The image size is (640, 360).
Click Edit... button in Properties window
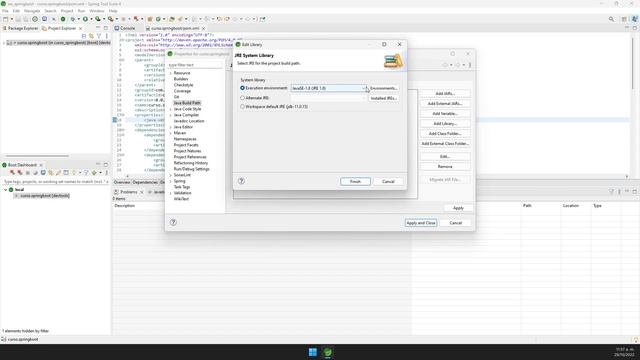pos(445,156)
